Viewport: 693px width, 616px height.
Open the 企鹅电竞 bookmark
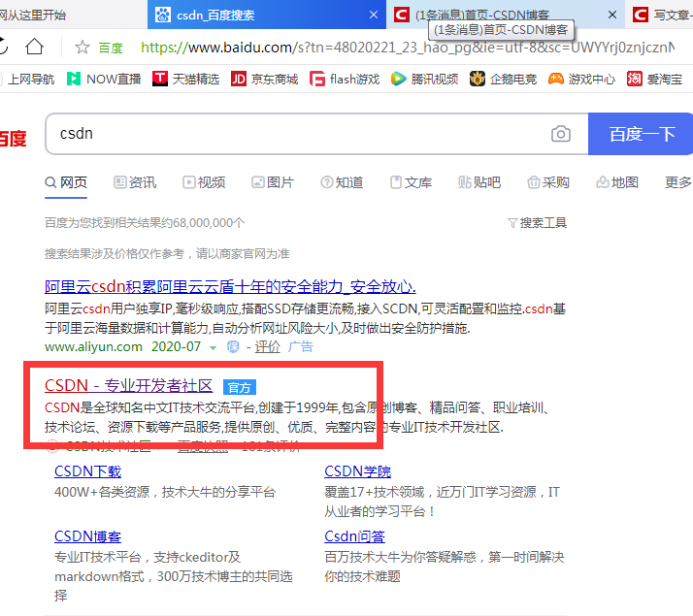tap(503, 79)
